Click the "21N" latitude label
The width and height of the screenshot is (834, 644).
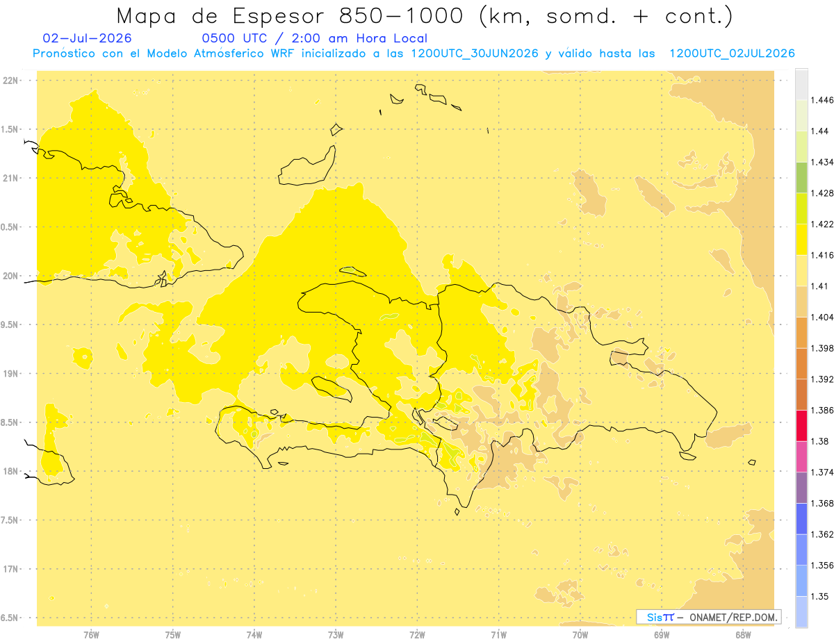(11, 178)
